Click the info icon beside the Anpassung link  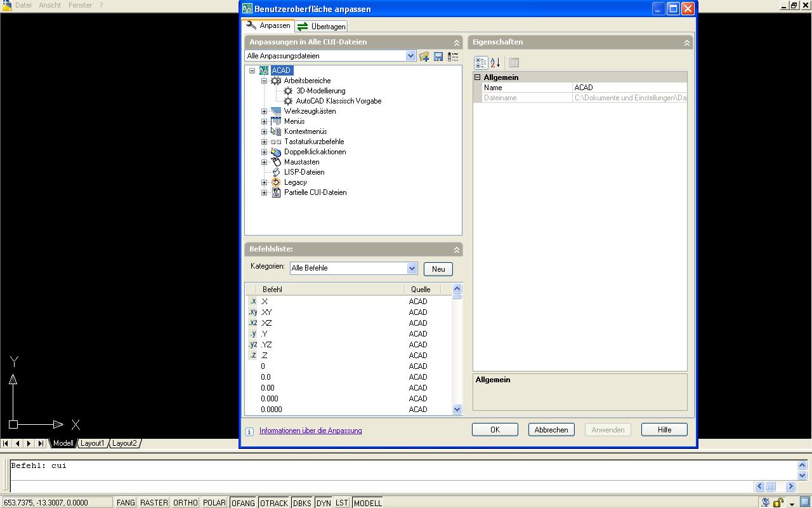tap(249, 431)
